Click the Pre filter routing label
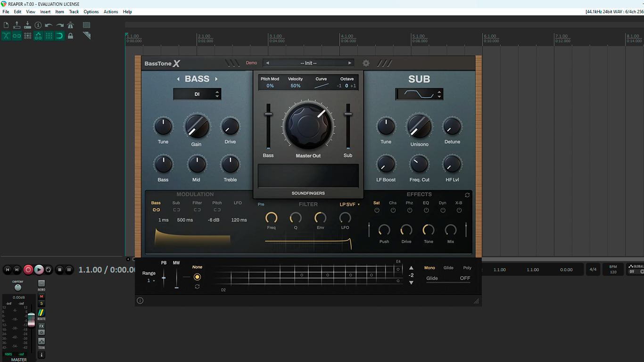Screen dimensions: 644x362 pos(261,205)
